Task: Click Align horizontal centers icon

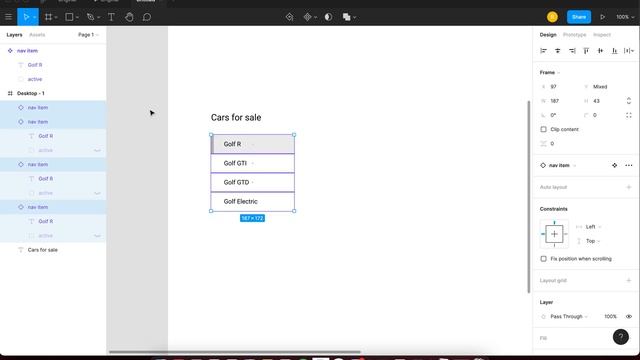Action: tap(558, 51)
